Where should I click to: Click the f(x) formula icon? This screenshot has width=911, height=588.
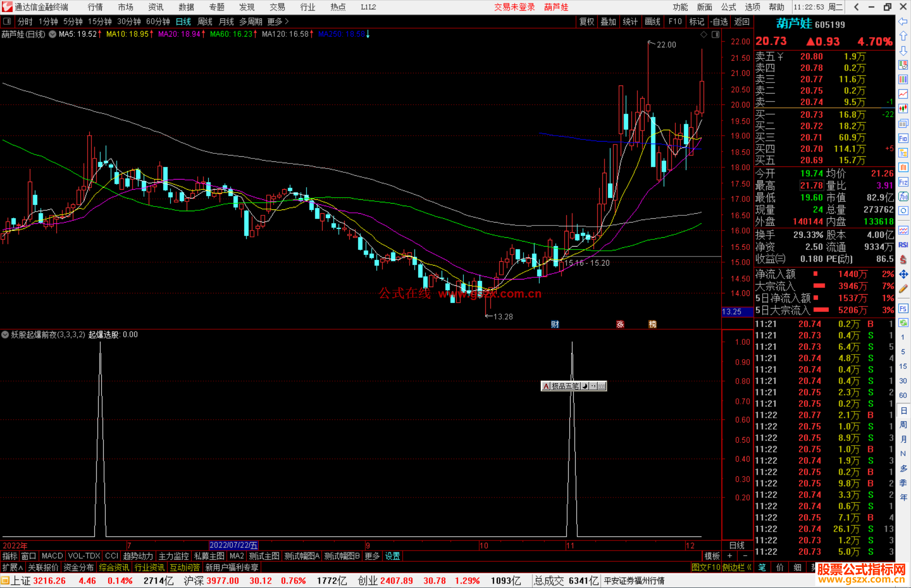903,196
